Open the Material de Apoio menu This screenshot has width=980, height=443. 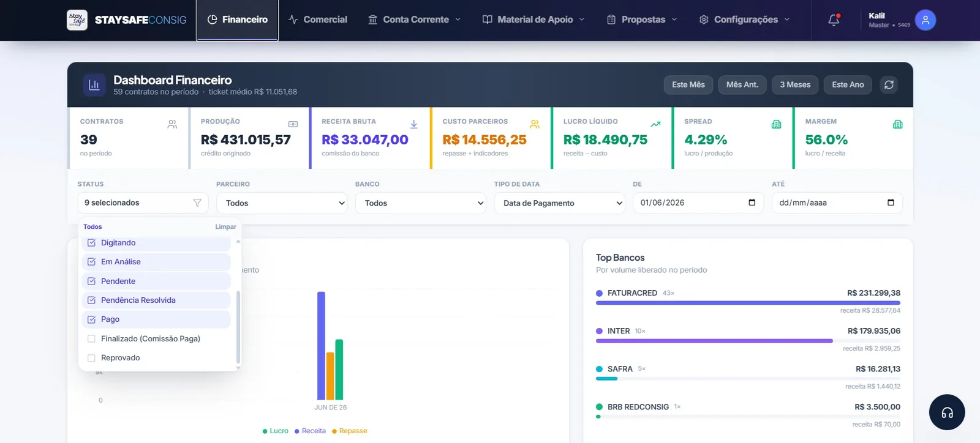click(x=533, y=20)
